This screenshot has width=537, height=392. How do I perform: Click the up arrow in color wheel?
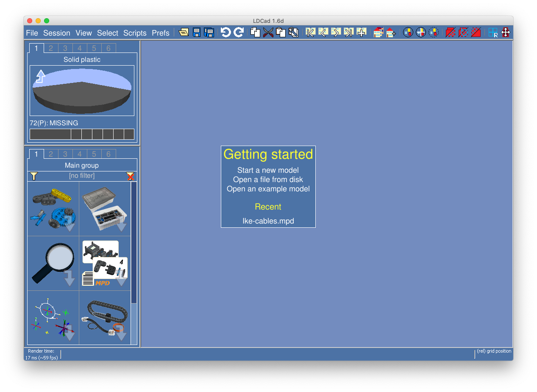click(x=40, y=76)
